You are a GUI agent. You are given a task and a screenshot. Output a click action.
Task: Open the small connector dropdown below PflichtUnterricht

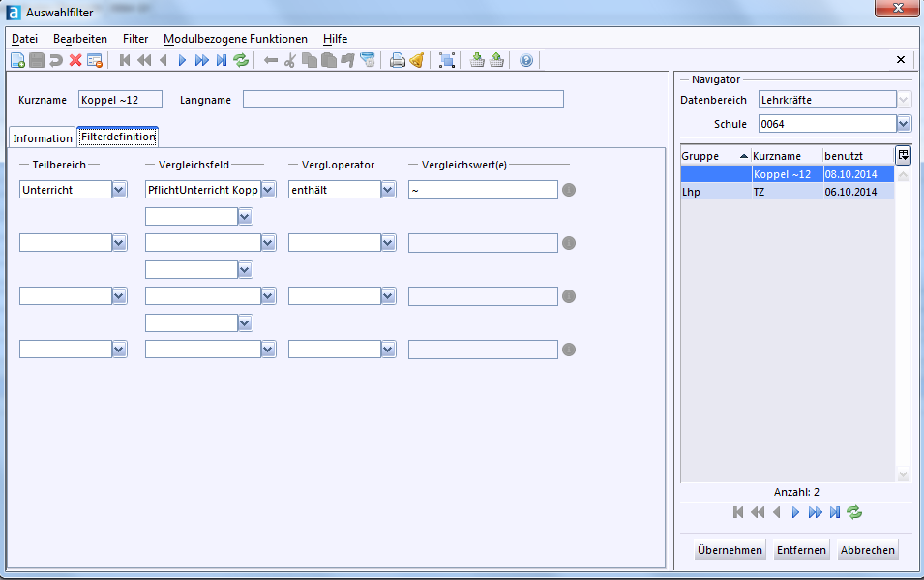point(245,217)
